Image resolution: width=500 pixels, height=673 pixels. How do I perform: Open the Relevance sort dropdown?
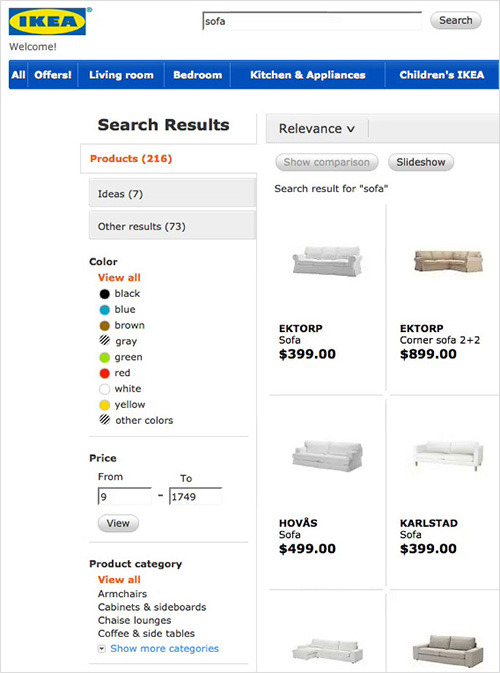click(x=317, y=129)
